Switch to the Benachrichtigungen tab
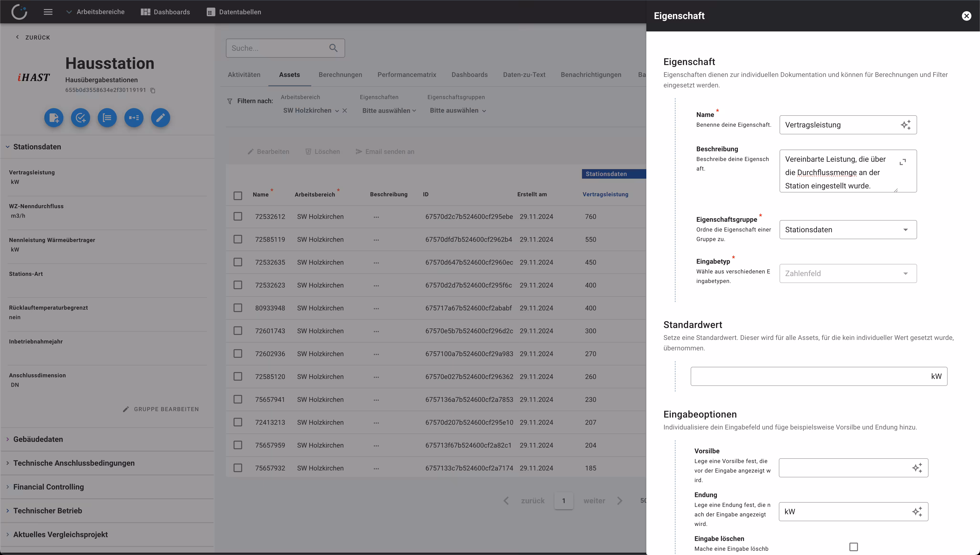This screenshot has width=980, height=555. pos(591,75)
